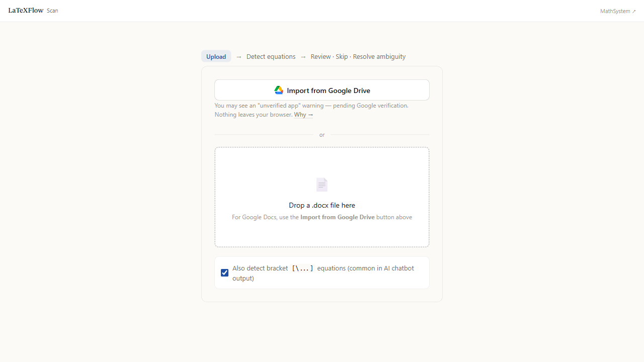Uncheck the bracket equations detection checkbox
Viewport: 644px width, 362px height.
pos(224,273)
